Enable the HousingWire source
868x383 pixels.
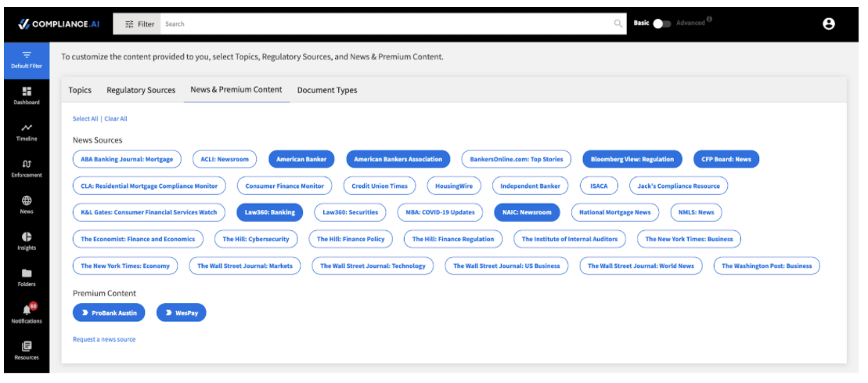pyautogui.click(x=454, y=186)
